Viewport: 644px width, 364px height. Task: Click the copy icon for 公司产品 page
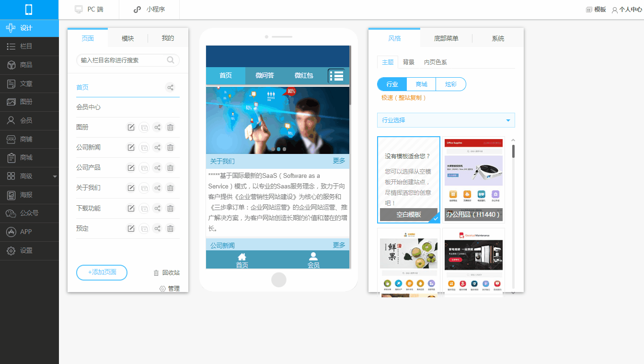(144, 168)
